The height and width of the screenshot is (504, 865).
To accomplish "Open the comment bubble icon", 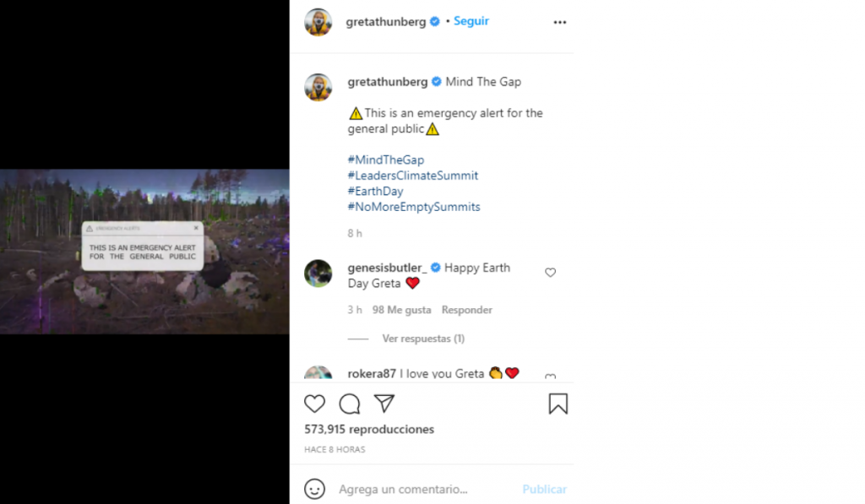I will point(349,404).
